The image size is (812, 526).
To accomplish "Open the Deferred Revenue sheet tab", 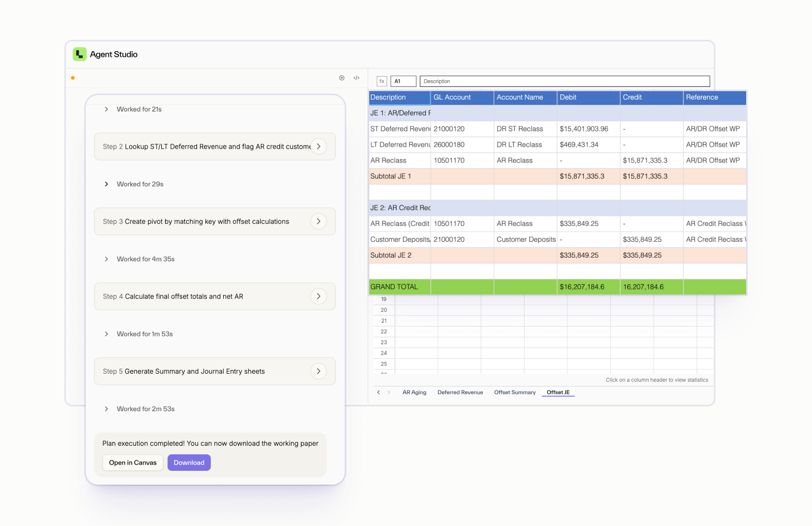I will 460,393.
